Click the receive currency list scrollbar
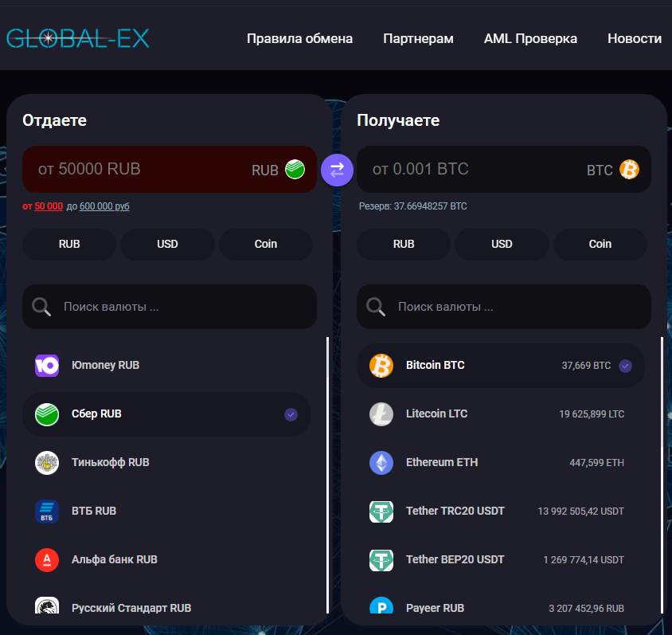The width and height of the screenshot is (672, 635). coord(662,475)
